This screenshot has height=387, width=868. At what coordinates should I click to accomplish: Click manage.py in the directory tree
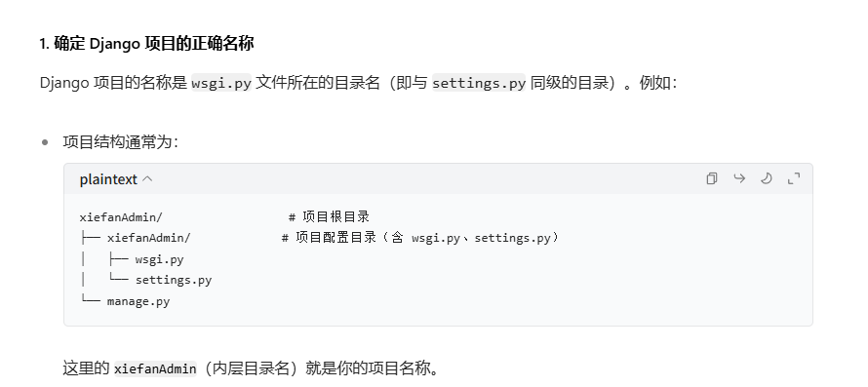138,302
